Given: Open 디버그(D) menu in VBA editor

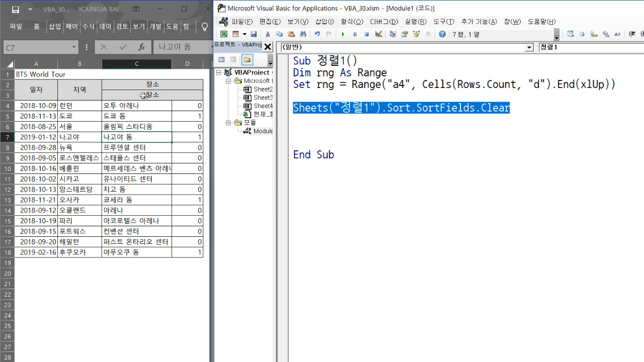Looking at the screenshot, I should (x=383, y=22).
